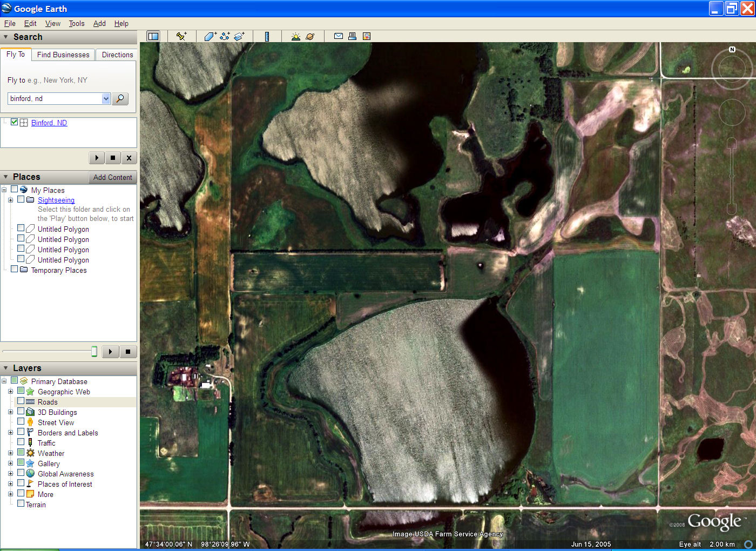756x551 pixels.
Task: Click the Borders and Labels flag icon
Action: coord(30,433)
